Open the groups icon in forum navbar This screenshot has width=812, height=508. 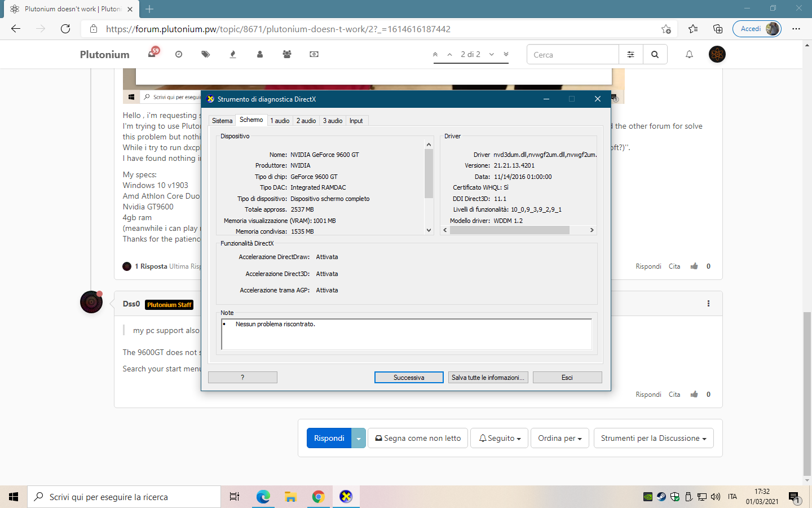point(287,54)
